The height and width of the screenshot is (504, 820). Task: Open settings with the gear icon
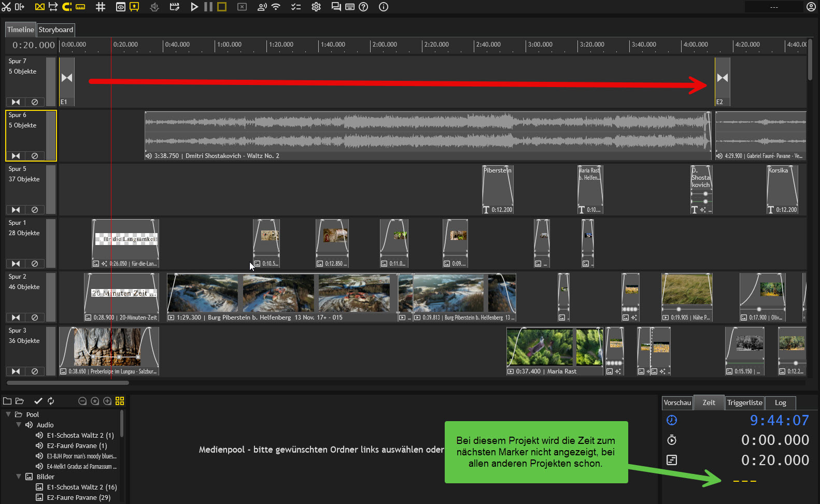[316, 7]
